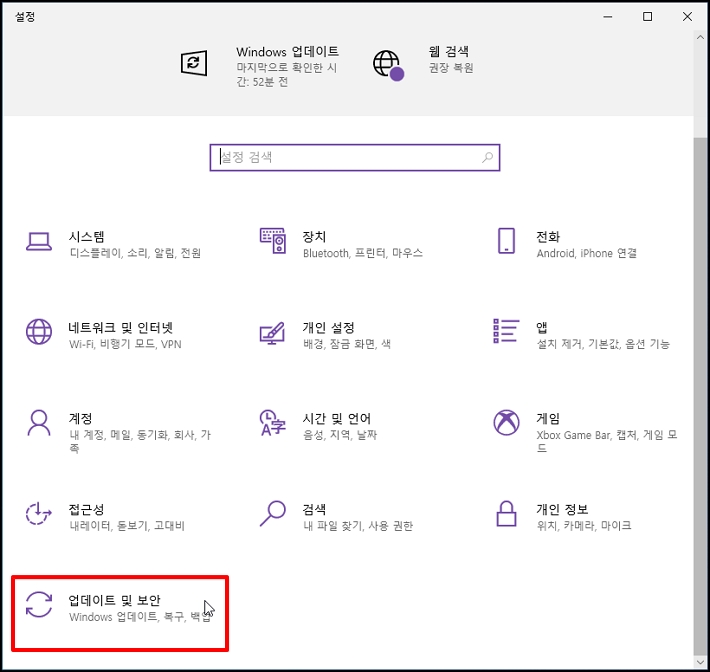Select the 접근성 title text
Screen dimensions: 710x672
pyautogui.click(x=86, y=509)
